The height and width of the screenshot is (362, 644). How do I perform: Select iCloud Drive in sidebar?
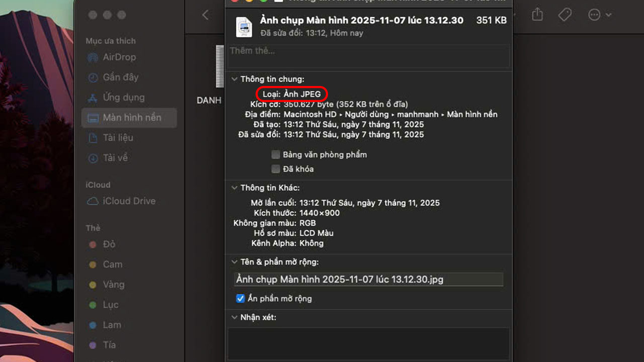[x=129, y=201]
